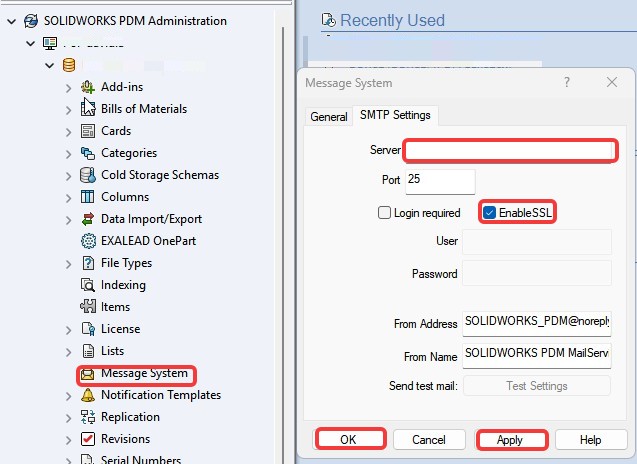Click the Data Import/Export arrows icon
The height and width of the screenshot is (464, 637).
pyautogui.click(x=88, y=219)
